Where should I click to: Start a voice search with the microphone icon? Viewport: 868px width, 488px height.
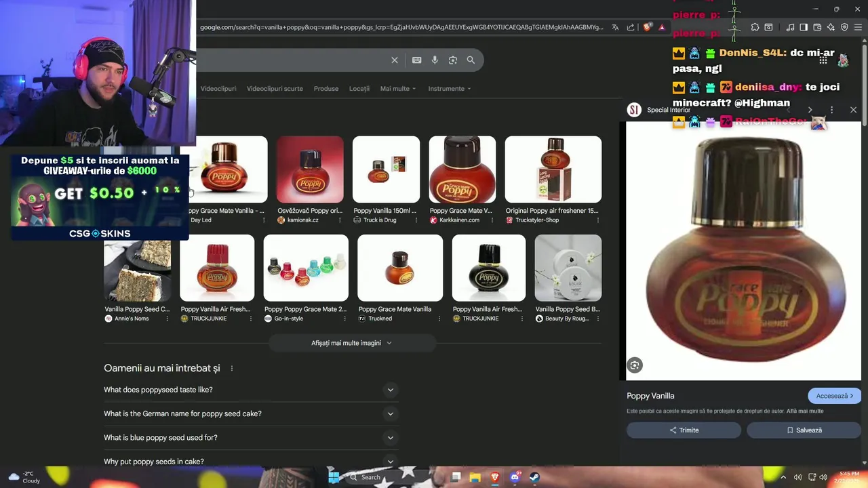point(435,60)
